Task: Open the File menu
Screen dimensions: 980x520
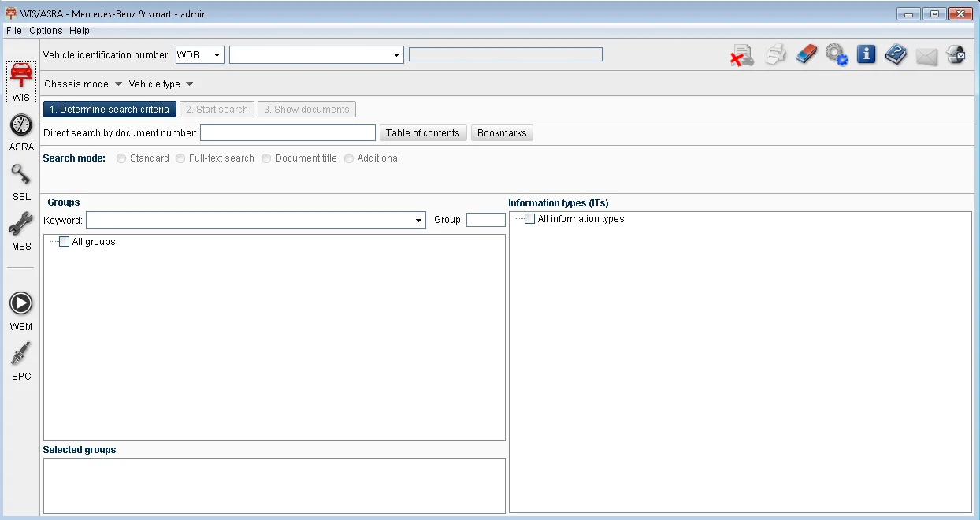Action: [14, 31]
